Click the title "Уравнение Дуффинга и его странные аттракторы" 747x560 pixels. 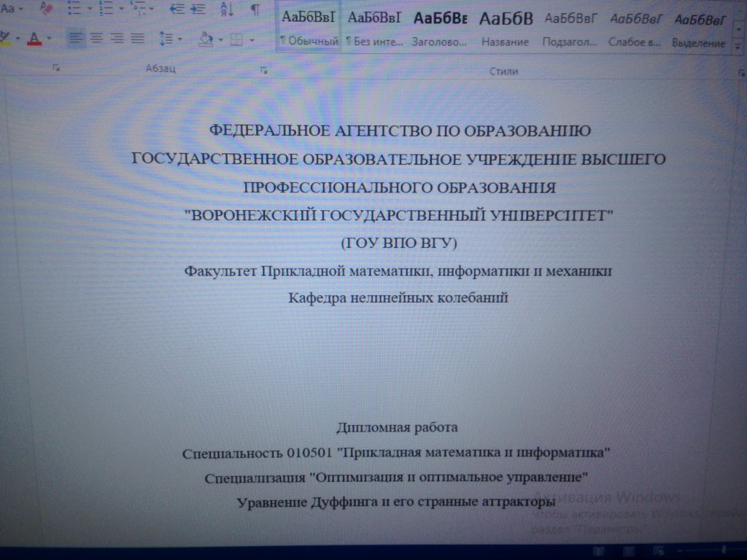396,502
